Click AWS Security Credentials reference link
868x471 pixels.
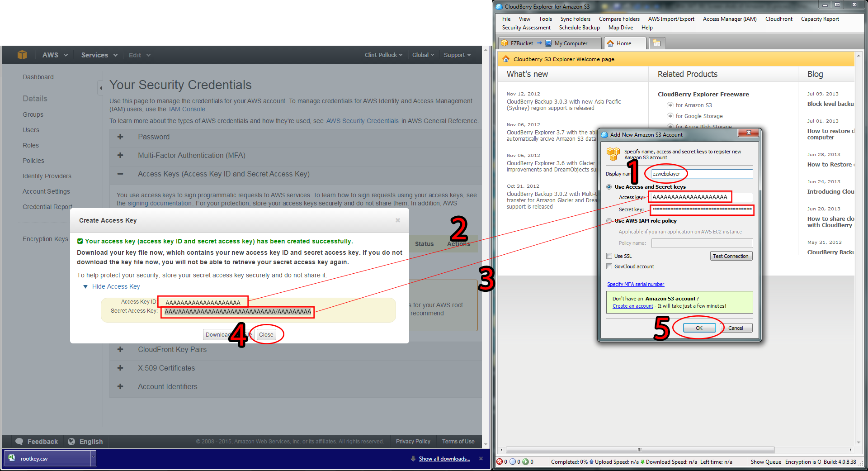(x=363, y=121)
